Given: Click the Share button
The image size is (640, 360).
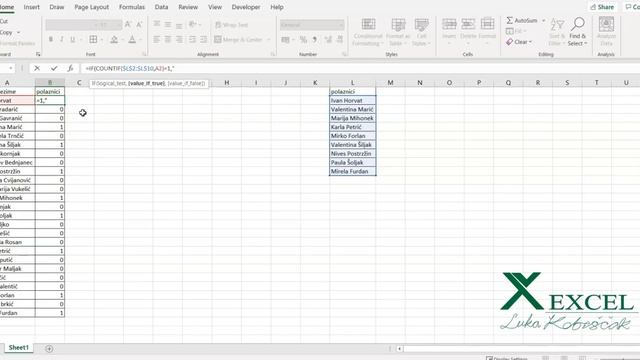Looking at the screenshot, I should pos(602,7).
